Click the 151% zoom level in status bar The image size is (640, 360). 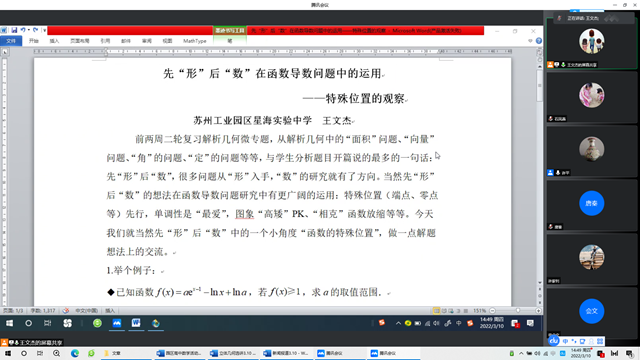(479, 311)
